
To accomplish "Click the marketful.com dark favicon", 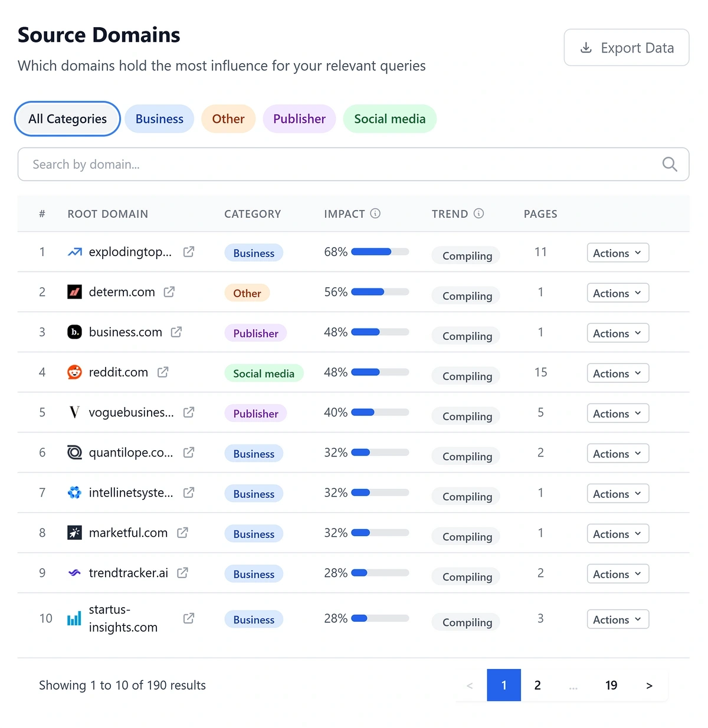I will click(74, 533).
